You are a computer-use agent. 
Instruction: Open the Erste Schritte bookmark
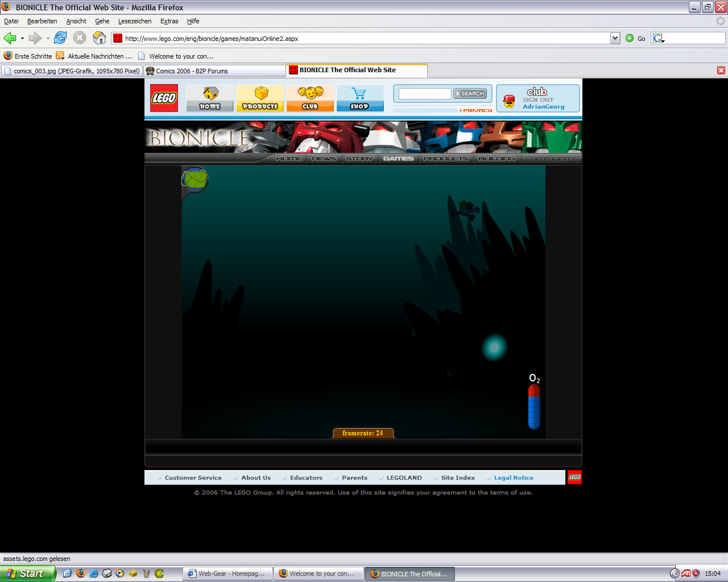click(x=27, y=56)
